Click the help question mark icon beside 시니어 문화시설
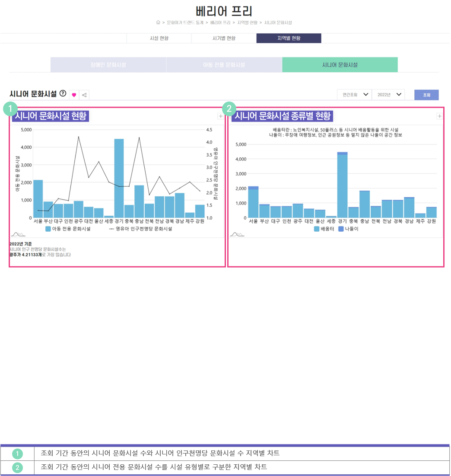The height and width of the screenshot is (476, 451). coord(63,93)
